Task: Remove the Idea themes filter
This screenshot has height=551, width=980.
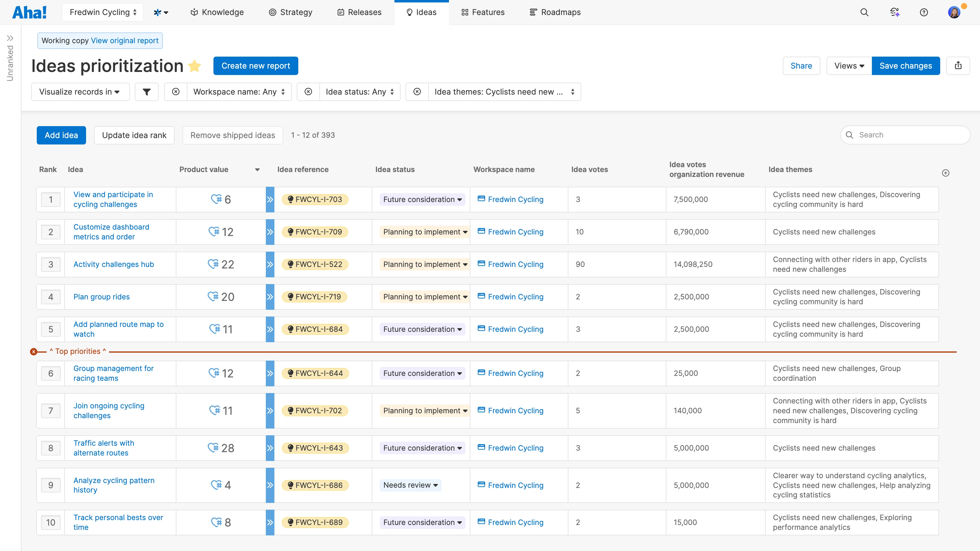Action: pyautogui.click(x=417, y=92)
